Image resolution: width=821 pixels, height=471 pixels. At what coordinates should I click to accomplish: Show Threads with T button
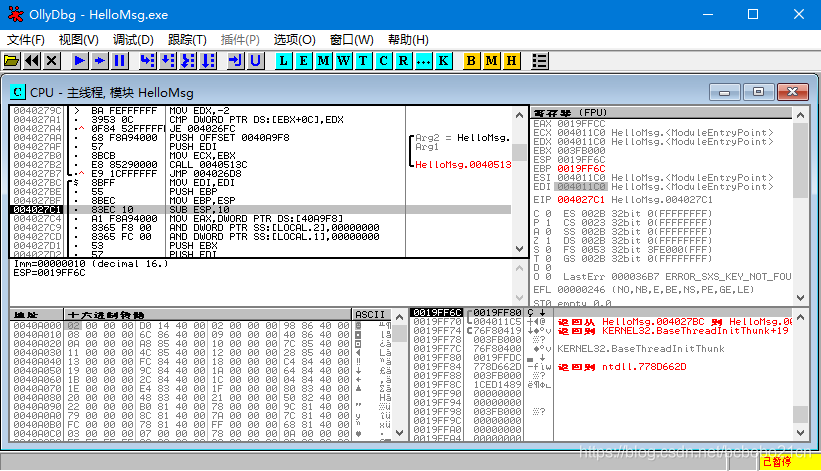(363, 61)
